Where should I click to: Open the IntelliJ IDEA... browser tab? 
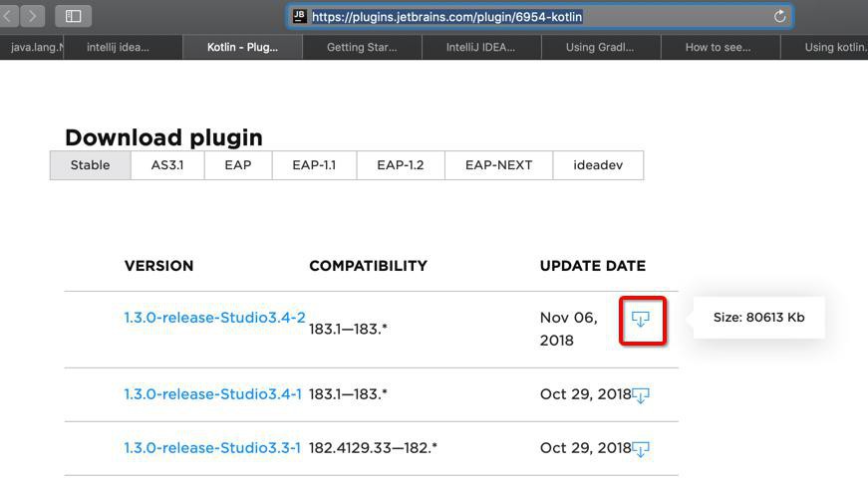click(x=481, y=48)
